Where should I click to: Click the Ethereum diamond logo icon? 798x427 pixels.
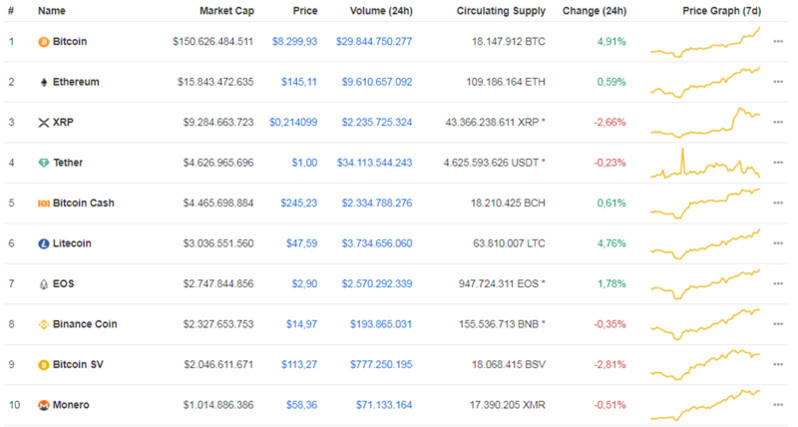pyautogui.click(x=43, y=82)
